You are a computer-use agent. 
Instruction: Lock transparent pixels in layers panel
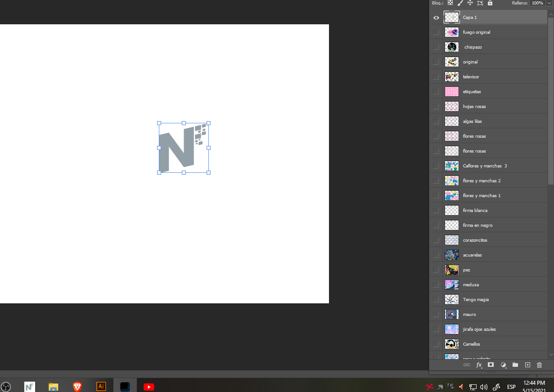[x=450, y=3]
